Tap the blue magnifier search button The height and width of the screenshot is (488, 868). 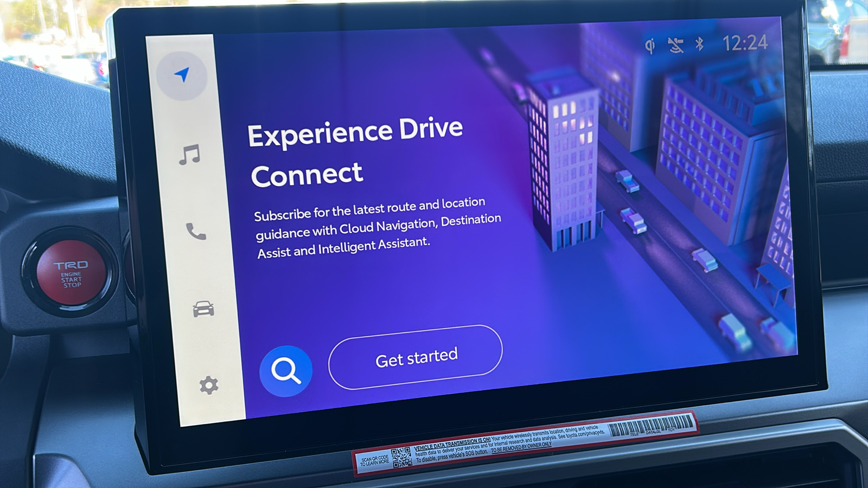286,371
